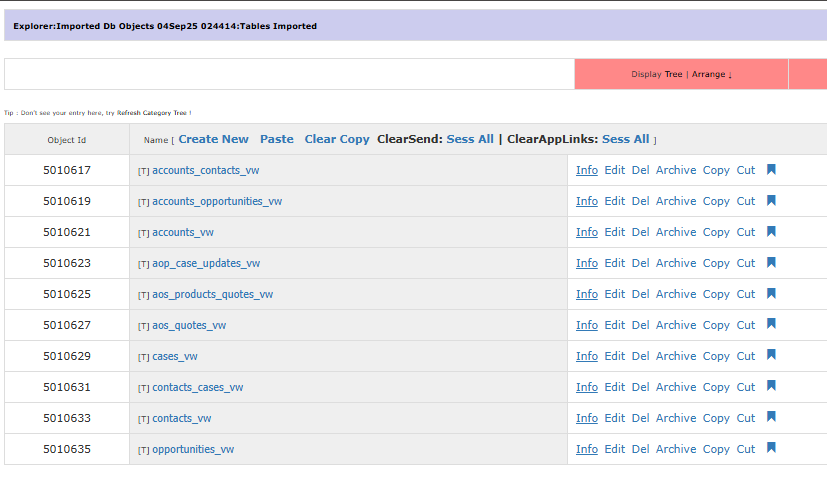The height and width of the screenshot is (481, 827).
Task: Edit the aop_case_updates_vw entry
Action: click(x=614, y=263)
